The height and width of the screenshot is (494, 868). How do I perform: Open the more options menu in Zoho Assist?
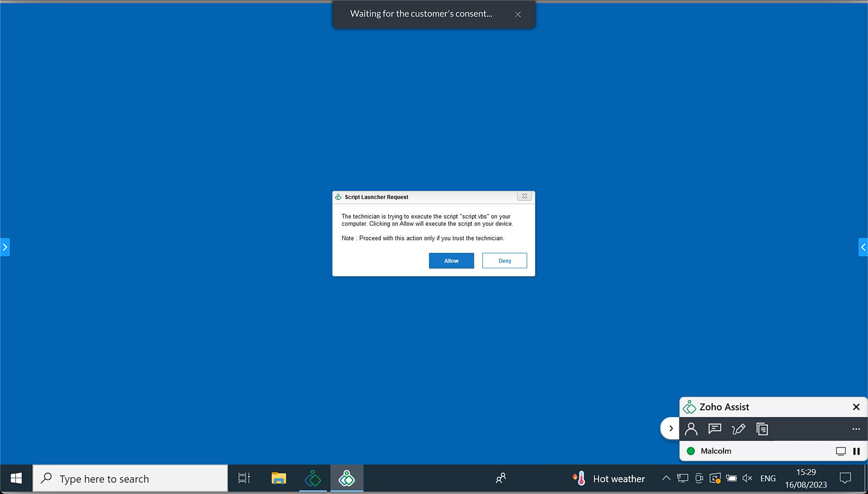[855, 429]
